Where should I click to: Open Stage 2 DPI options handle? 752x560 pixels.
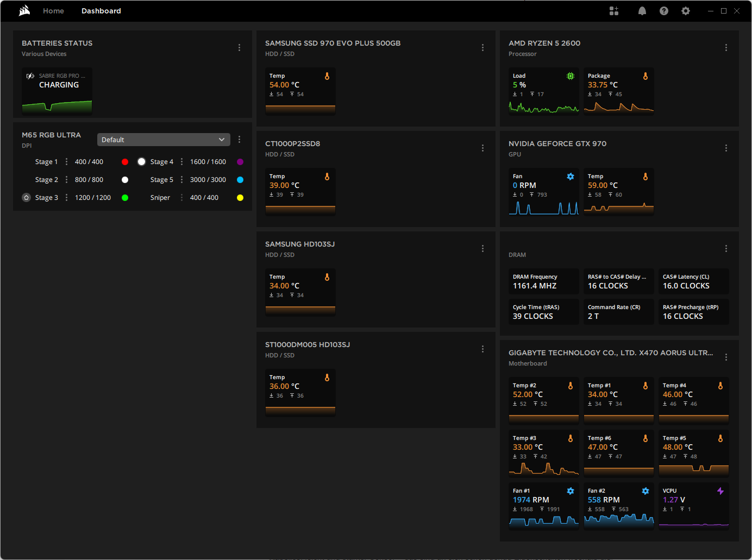[x=66, y=180]
